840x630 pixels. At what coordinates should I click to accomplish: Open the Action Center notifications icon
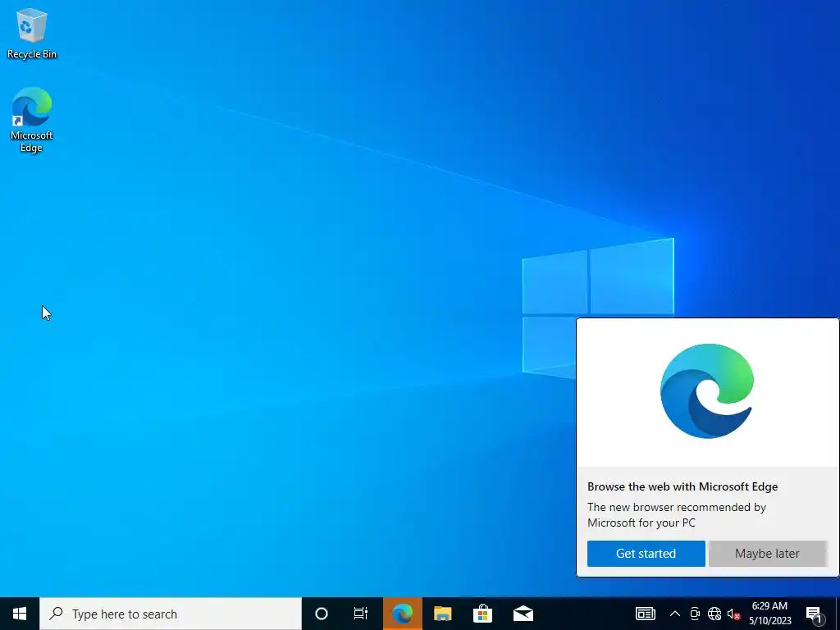click(814, 614)
